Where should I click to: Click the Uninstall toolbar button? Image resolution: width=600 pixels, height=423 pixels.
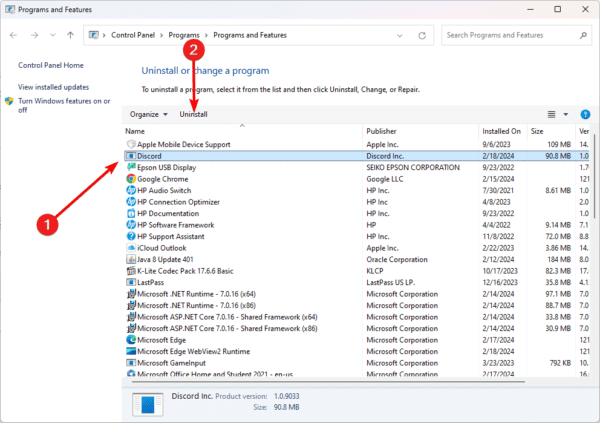[x=194, y=114]
